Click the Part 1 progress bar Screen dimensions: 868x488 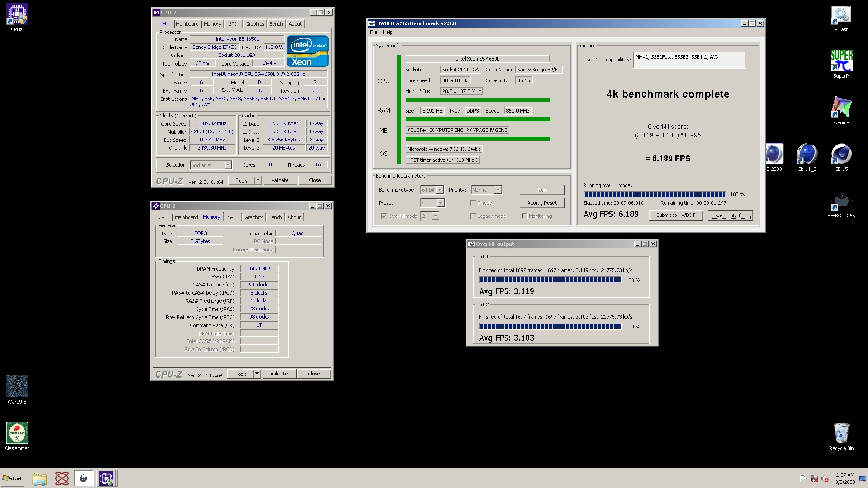550,280
